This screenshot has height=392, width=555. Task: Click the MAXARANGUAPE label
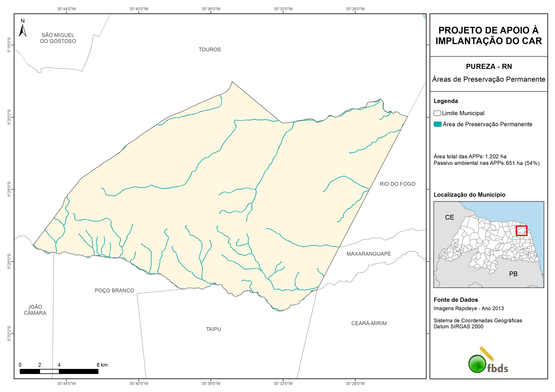[x=369, y=254]
